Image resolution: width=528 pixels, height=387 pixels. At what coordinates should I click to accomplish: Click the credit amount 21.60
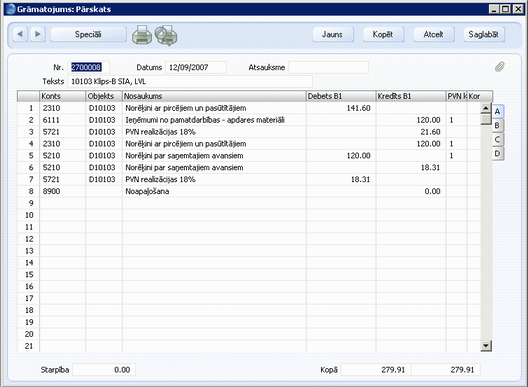pyautogui.click(x=411, y=132)
